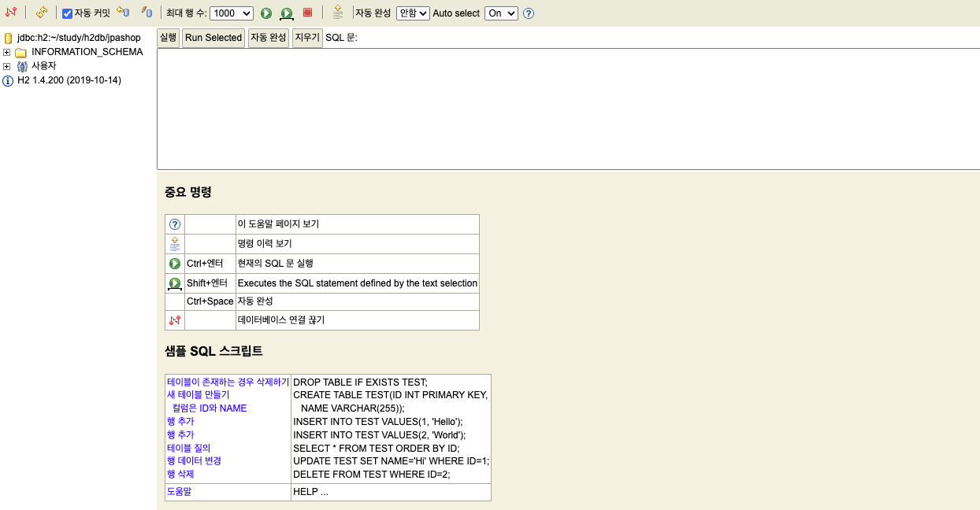Image resolution: width=980 pixels, height=510 pixels.
Task: Click the history icon in 명령 이력 보기 row
Action: coord(175,244)
